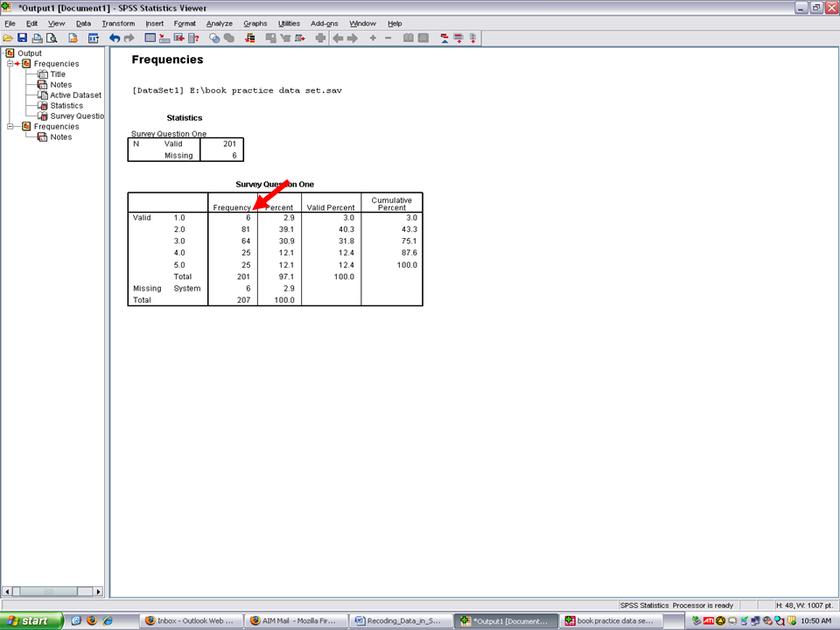Open the Transform menu

point(118,24)
